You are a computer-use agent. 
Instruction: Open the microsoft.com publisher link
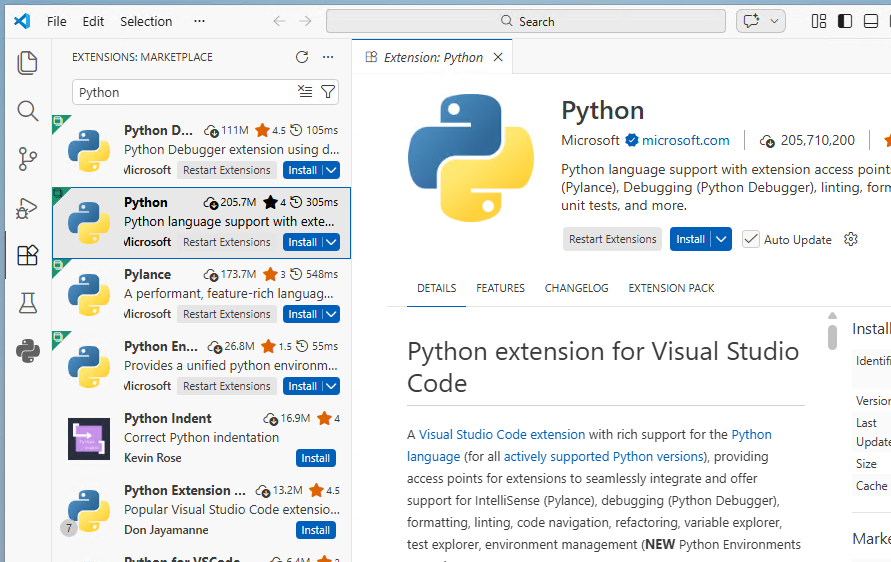(x=685, y=140)
